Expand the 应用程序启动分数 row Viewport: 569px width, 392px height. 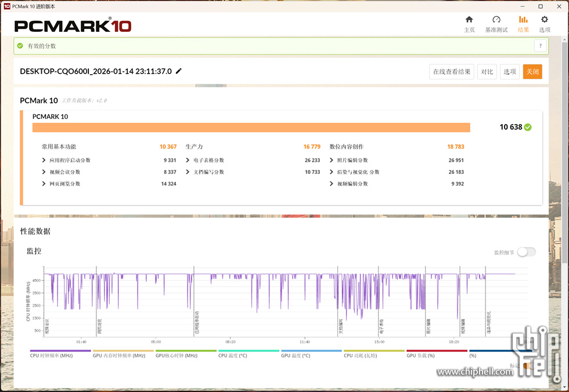pyautogui.click(x=44, y=160)
